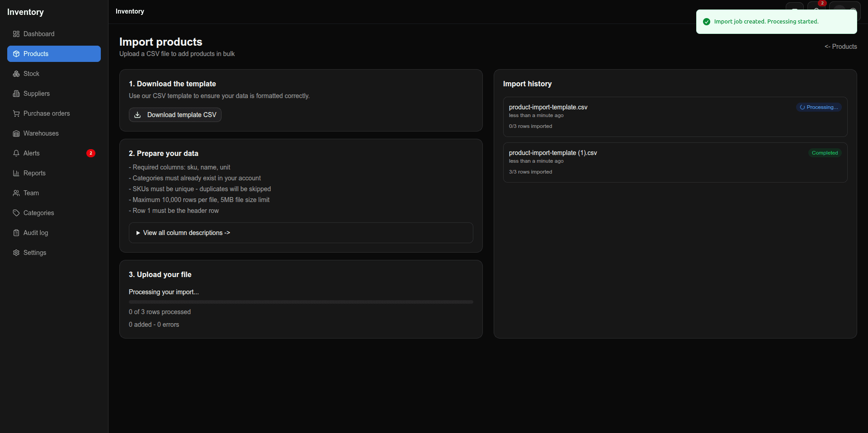Image resolution: width=868 pixels, height=433 pixels.
Task: Click 'Row 1 must be the header row'
Action: 174,211
